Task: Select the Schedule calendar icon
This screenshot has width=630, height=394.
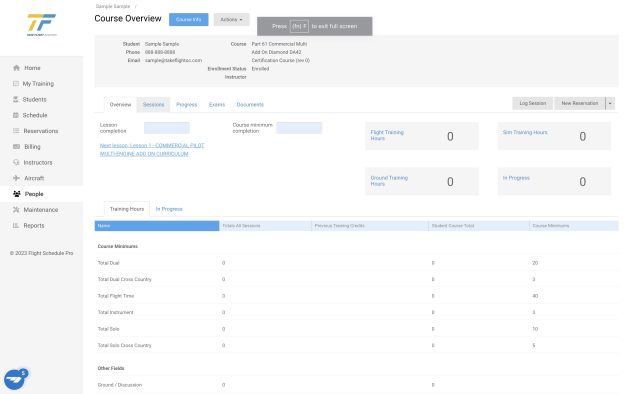Action: click(16, 115)
